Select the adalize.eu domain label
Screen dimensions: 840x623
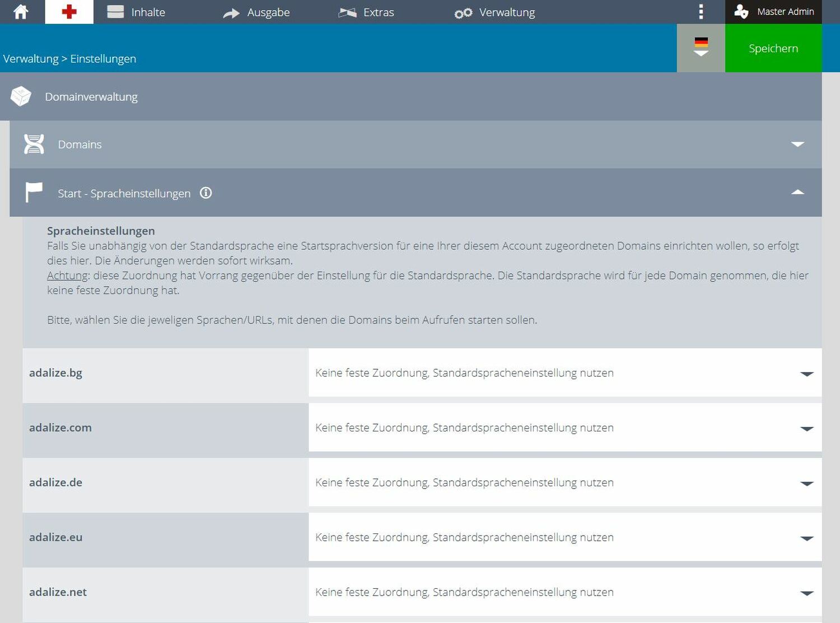(x=55, y=537)
